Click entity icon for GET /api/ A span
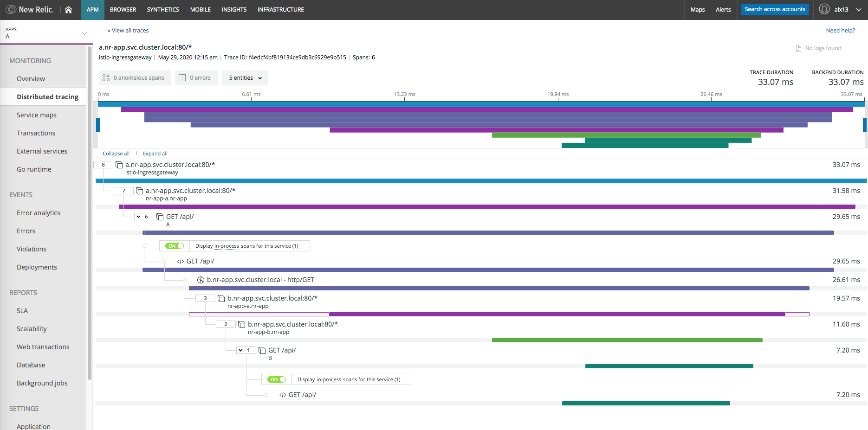Viewport: 868px width, 430px height. [160, 217]
